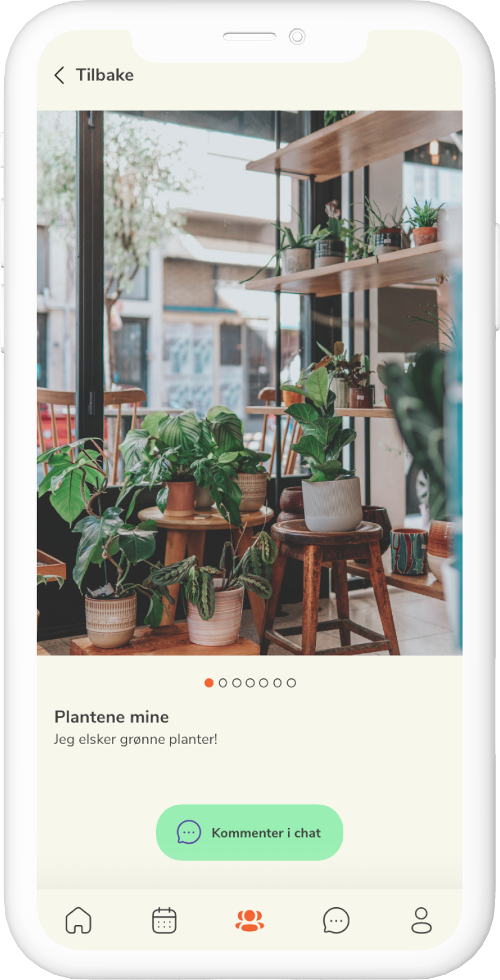500x980 pixels.
Task: Select the orange community group icon
Action: [250, 920]
